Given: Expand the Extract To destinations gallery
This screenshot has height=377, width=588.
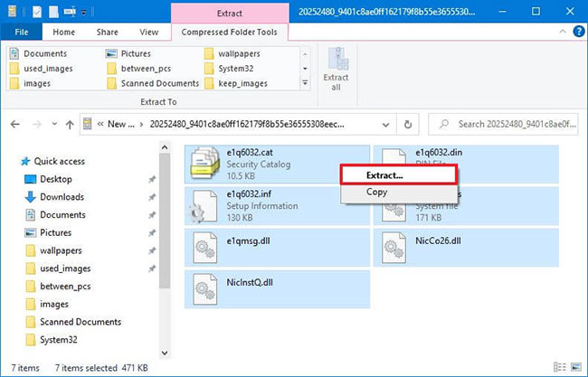Looking at the screenshot, I should point(305,83).
